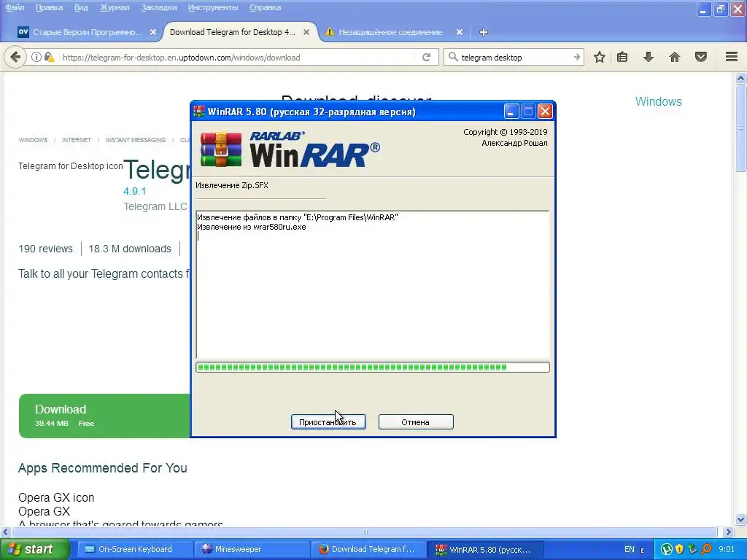747x560 pixels.
Task: Click the safely remove hardware tray icon
Action: [693, 549]
